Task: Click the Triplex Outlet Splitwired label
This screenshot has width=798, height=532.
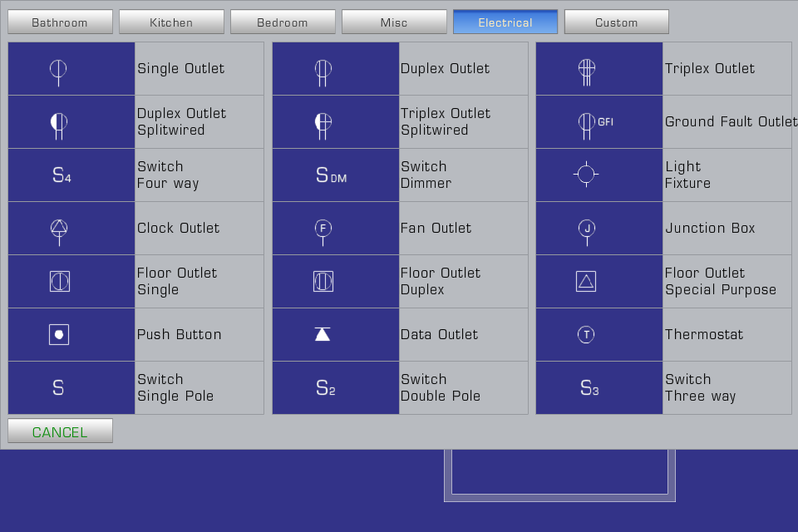Action: pos(446,122)
